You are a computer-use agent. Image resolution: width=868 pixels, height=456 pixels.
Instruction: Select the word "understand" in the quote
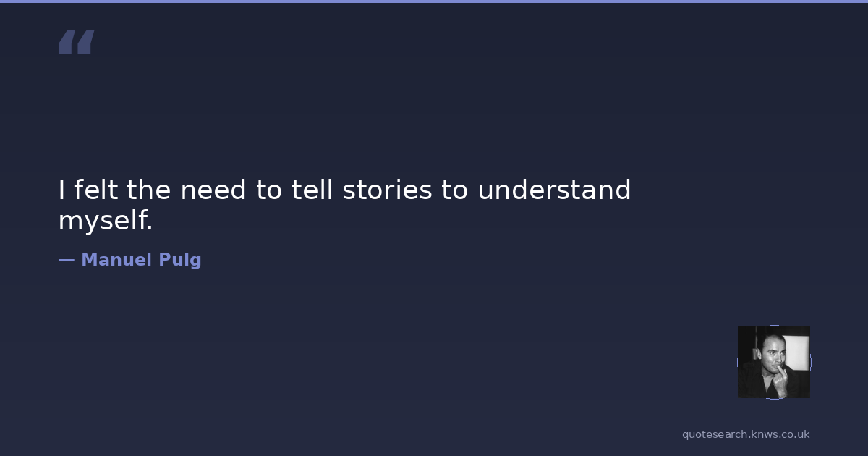click(554, 190)
